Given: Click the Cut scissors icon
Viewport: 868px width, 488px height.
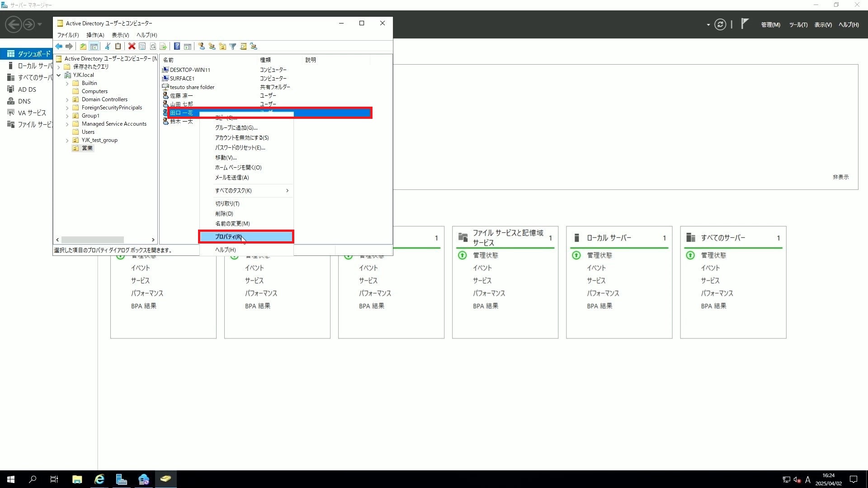Looking at the screenshot, I should pyautogui.click(x=108, y=47).
